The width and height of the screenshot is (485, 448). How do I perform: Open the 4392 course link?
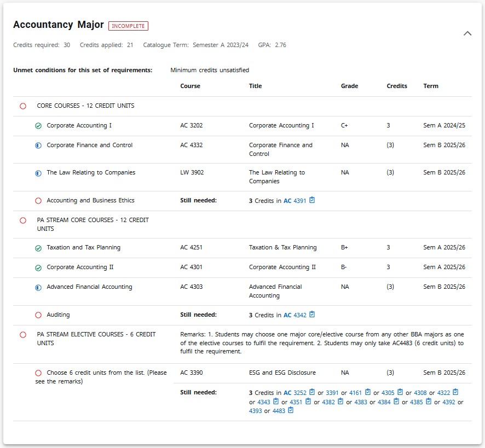tap(449, 402)
